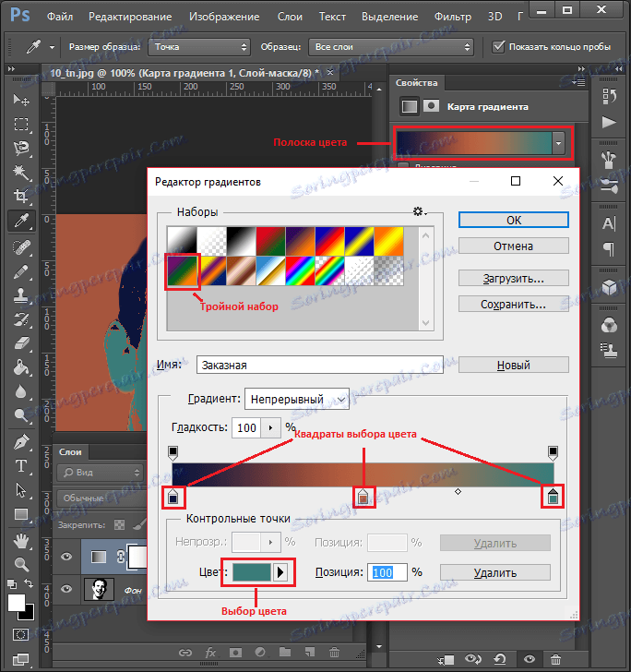Open the Фильтр menu
The height and width of the screenshot is (672, 631).
452,17
